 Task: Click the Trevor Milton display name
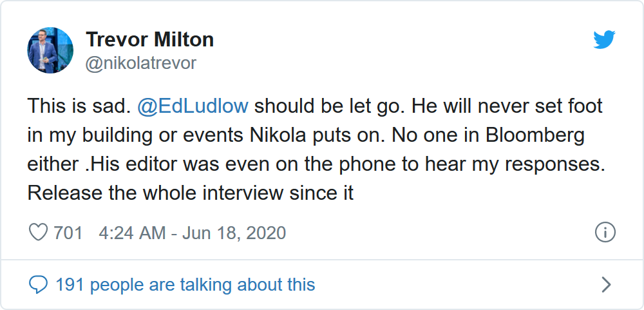(x=149, y=40)
